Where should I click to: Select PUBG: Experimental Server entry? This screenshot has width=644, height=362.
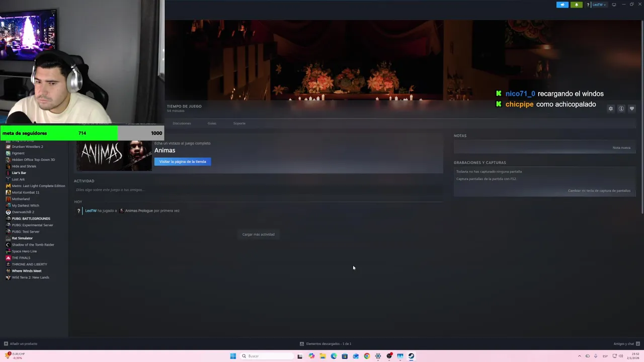[x=32, y=225]
